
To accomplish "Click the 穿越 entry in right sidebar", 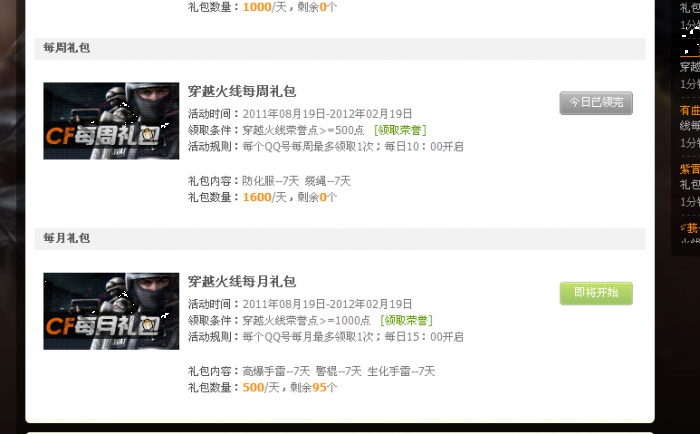I will click(690, 67).
